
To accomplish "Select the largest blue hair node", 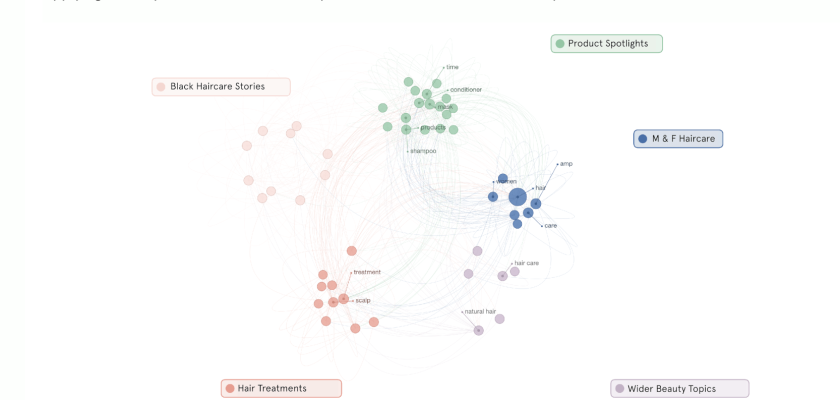I will pyautogui.click(x=517, y=197).
